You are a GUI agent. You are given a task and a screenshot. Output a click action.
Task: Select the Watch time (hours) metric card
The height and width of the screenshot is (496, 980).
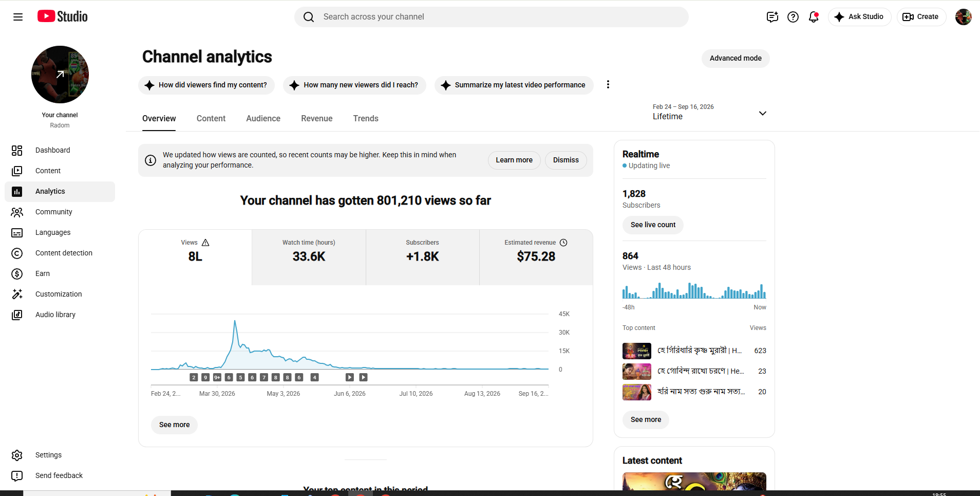309,257
